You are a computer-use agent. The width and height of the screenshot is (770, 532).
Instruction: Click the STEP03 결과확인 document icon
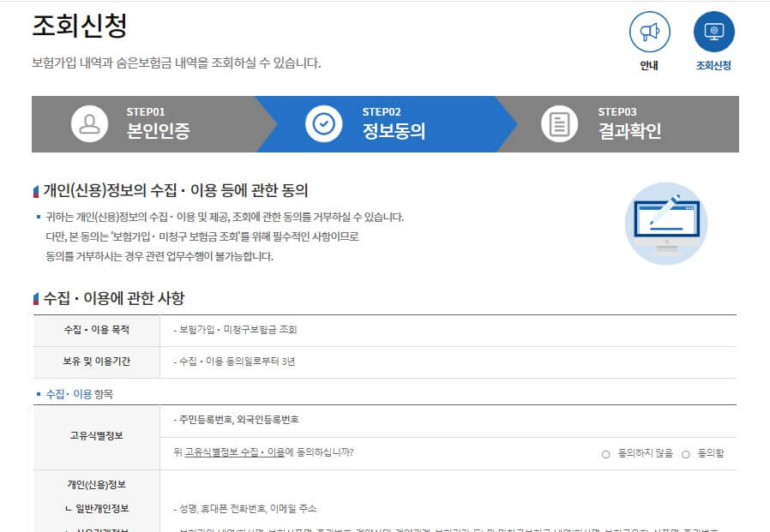point(560,124)
